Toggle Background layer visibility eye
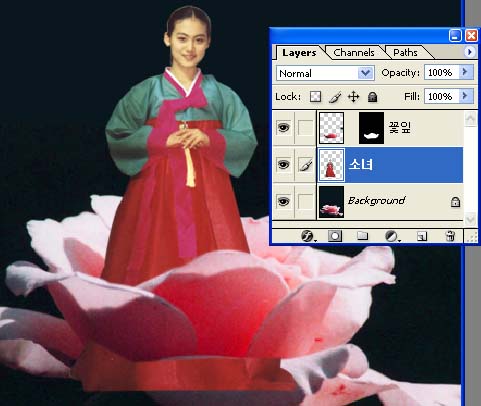This screenshot has width=481, height=406. click(x=283, y=202)
